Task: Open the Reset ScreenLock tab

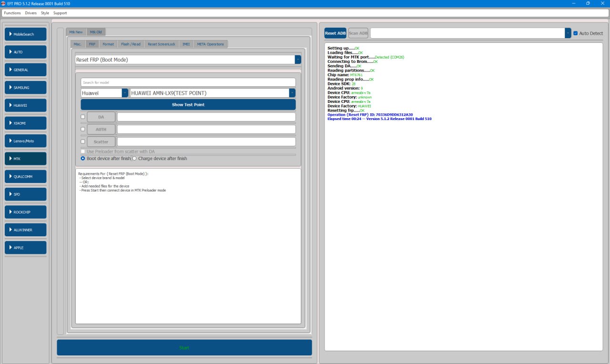Action: click(x=162, y=44)
